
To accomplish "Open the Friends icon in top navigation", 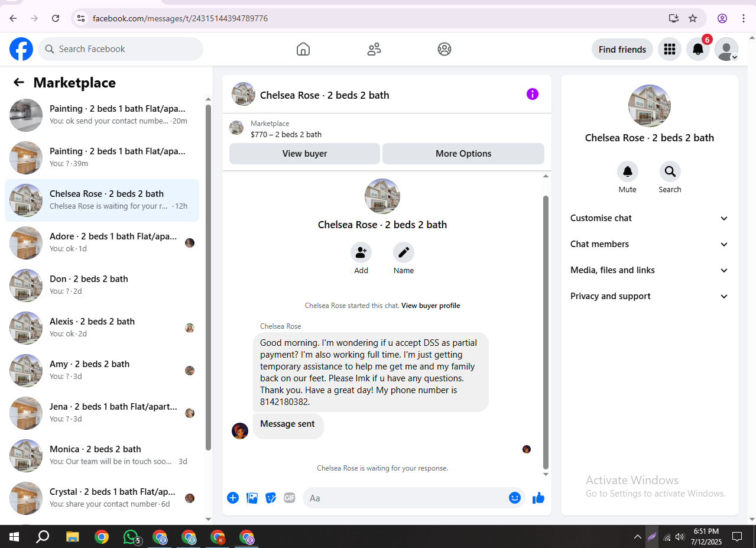I will pos(374,49).
